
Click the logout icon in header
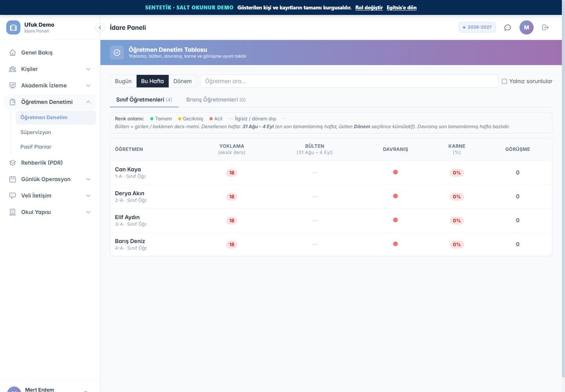[x=545, y=27]
